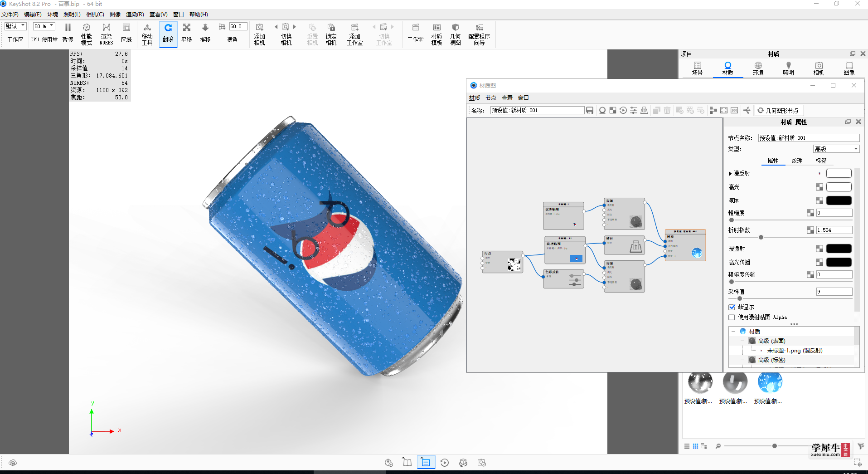868x474 pixels.
Task: Open the 帮助(H) menu
Action: coord(199,15)
